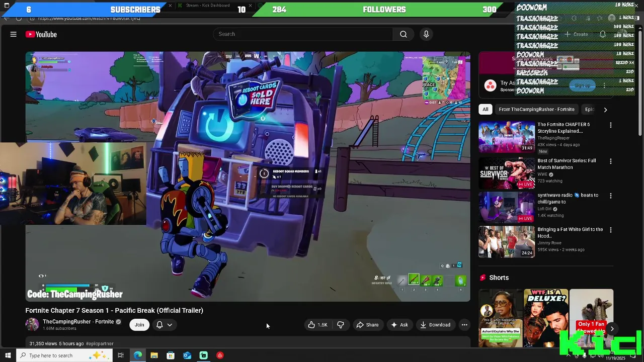Open the Ashanti Explains short
The image size is (644, 362).
(501, 318)
